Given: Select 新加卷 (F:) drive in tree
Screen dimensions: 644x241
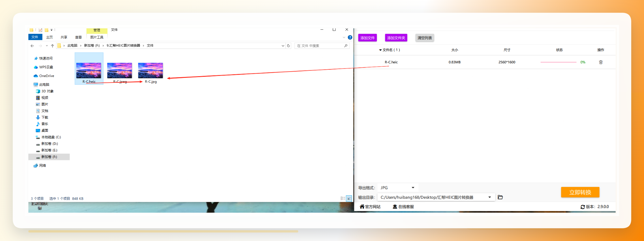Looking at the screenshot, I should tap(49, 157).
